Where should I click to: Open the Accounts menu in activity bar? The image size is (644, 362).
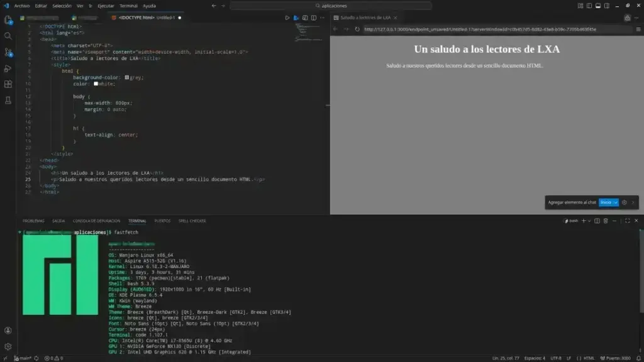click(8, 331)
